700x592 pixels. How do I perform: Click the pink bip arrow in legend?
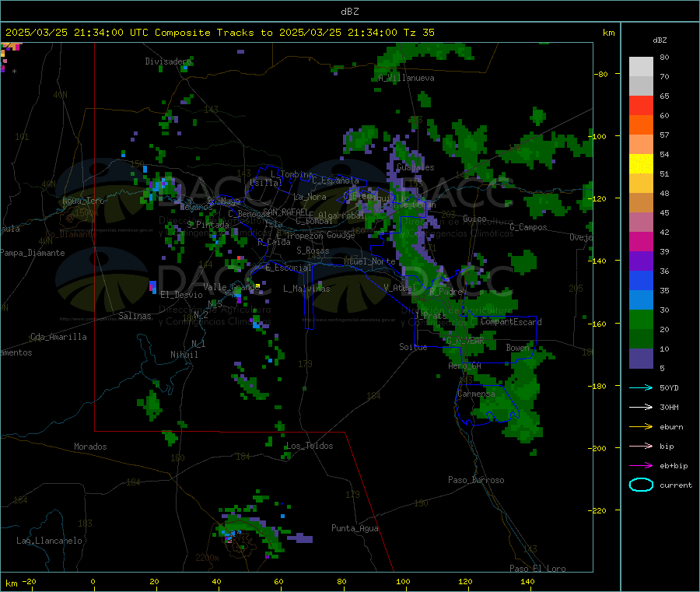pos(641,446)
